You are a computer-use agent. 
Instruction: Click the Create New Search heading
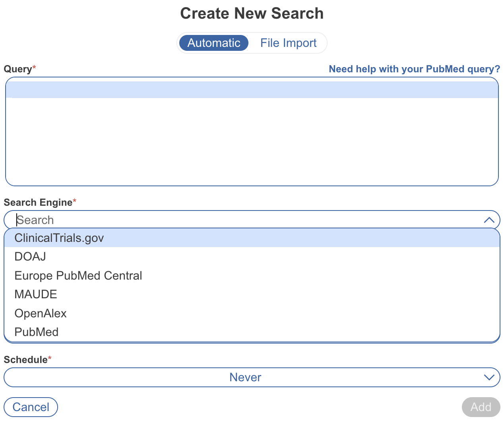[x=252, y=14]
